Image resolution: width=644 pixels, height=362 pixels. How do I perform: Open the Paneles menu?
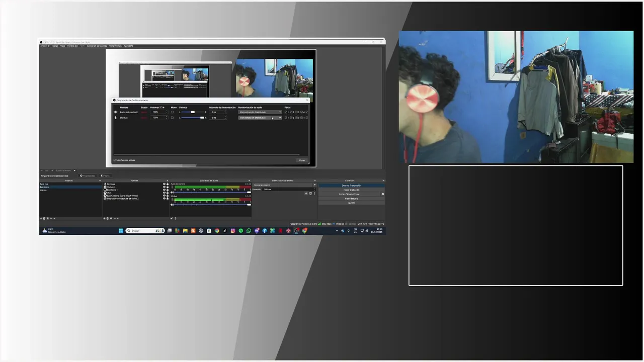pyautogui.click(x=72, y=46)
